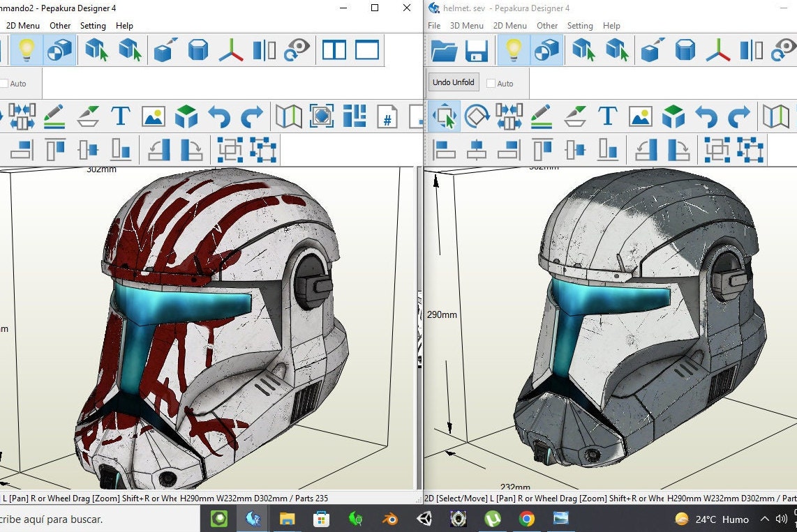Click solid blue cube icon in commando2
797x532 pixels.
(198, 50)
